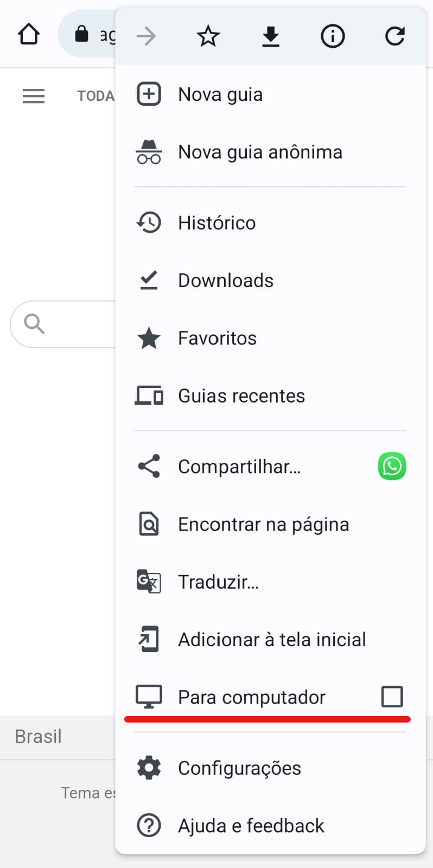Select Histórico from the menu

pos(217,223)
